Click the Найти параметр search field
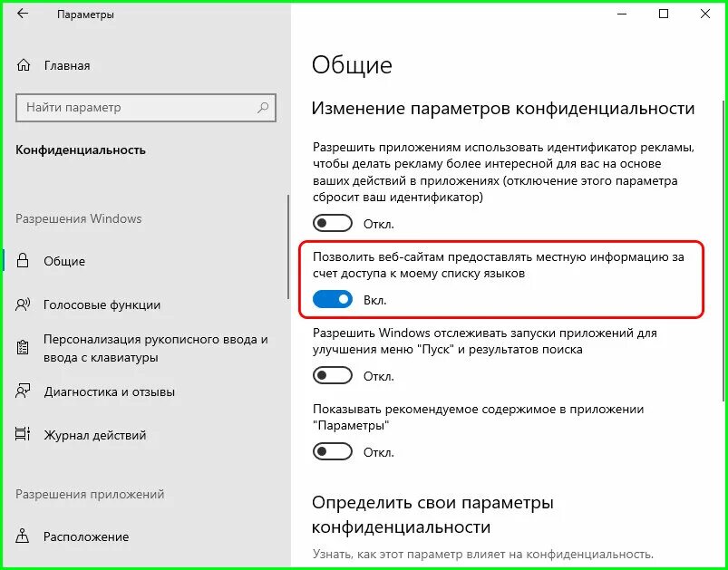Image resolution: width=728 pixels, height=570 pixels. tap(146, 108)
